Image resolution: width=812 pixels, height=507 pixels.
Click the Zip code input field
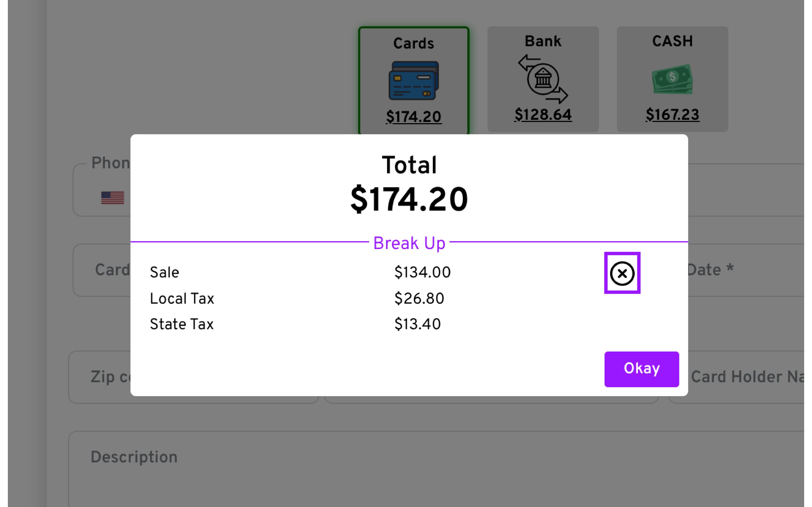pos(101,377)
